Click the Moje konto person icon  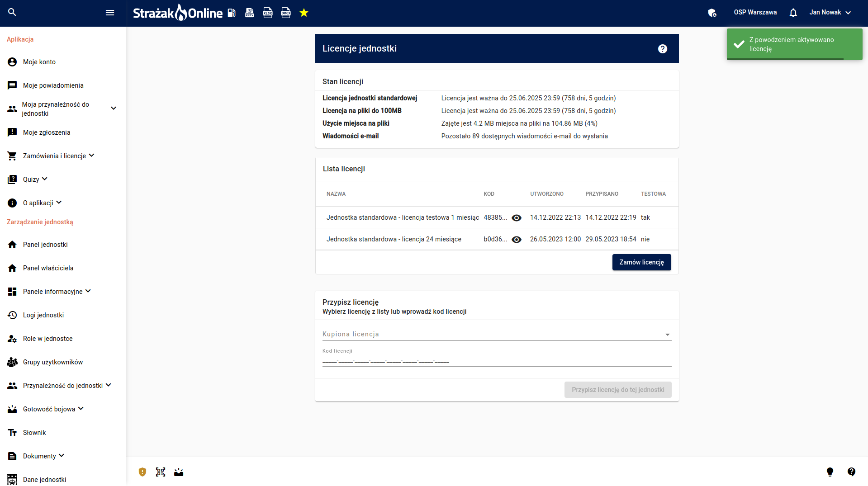coord(12,62)
